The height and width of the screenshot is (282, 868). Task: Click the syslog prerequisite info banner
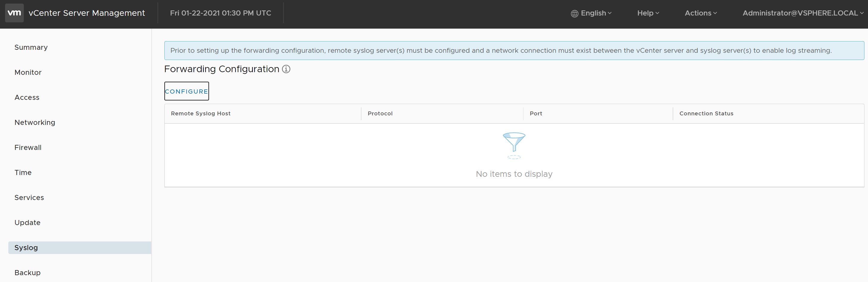514,51
